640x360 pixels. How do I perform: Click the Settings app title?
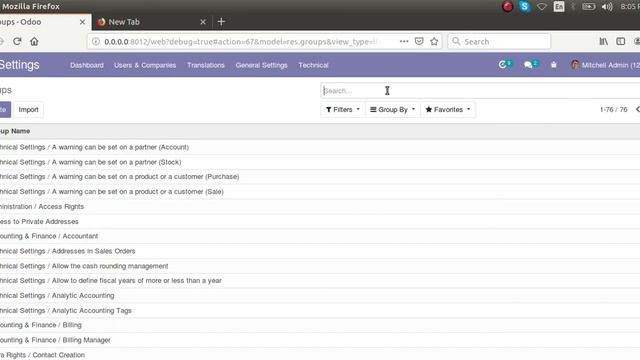point(19,64)
